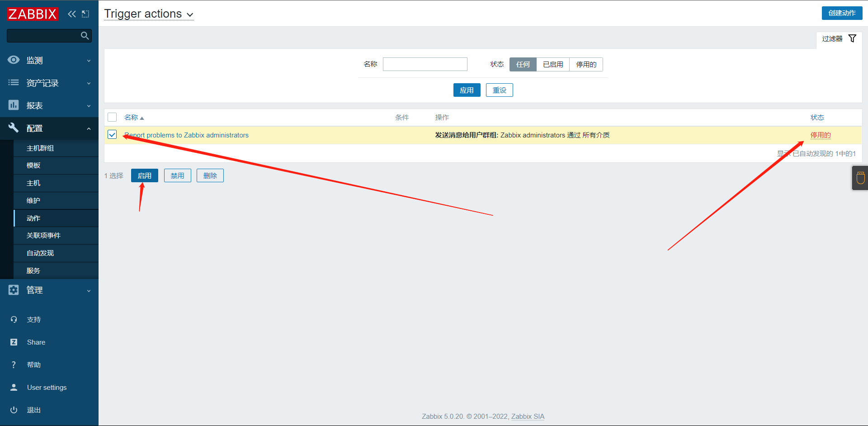The width and height of the screenshot is (868, 426).
Task: Click the Zabbix logo
Action: 32,14
